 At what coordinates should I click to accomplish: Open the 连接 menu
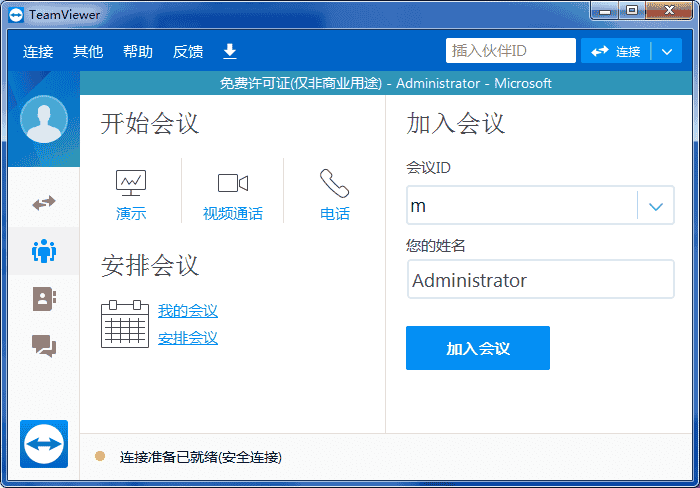[x=38, y=52]
